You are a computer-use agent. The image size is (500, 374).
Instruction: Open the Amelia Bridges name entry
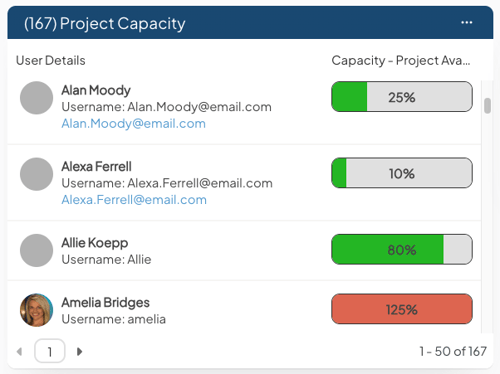coord(105,303)
